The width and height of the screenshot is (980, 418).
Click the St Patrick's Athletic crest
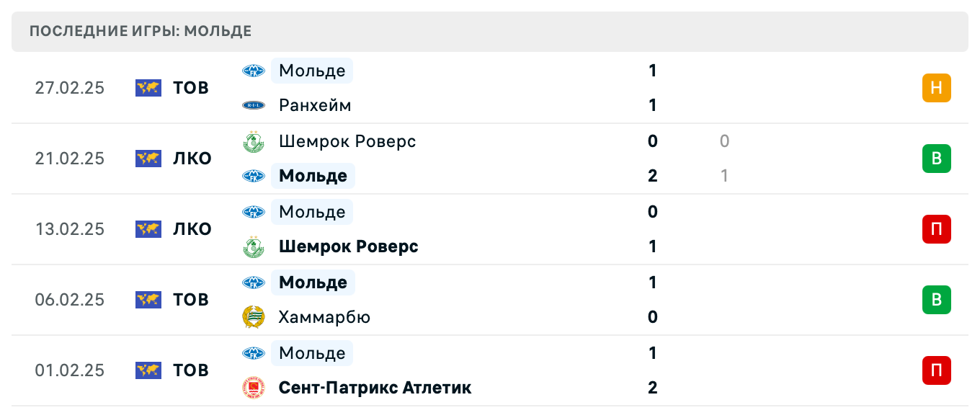point(254,388)
